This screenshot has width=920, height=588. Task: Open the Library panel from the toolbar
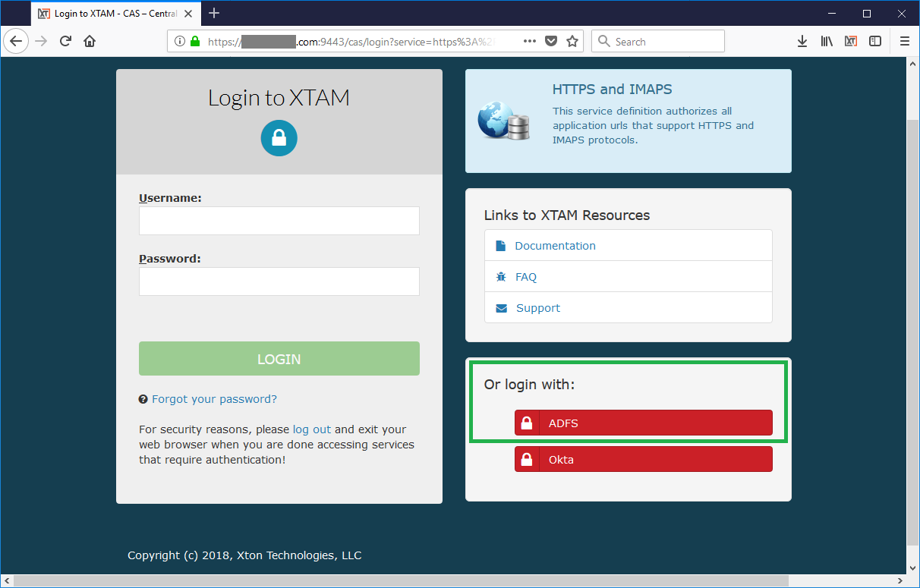(827, 41)
